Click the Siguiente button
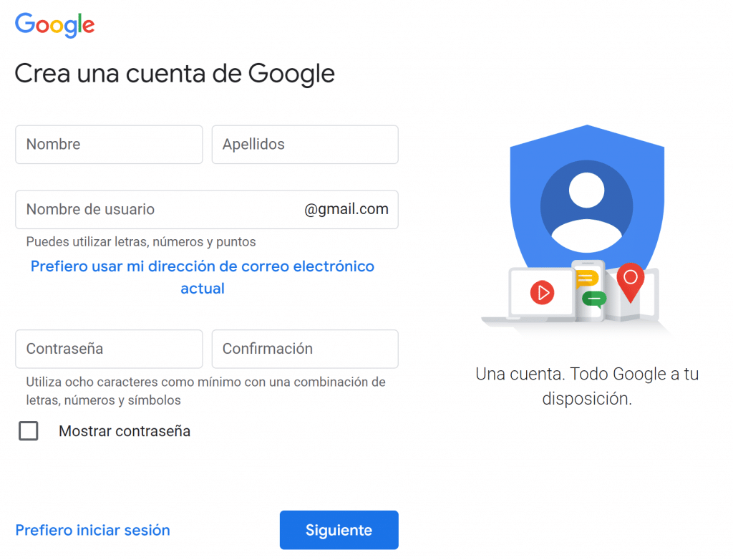The height and width of the screenshot is (560, 733). 339,530
